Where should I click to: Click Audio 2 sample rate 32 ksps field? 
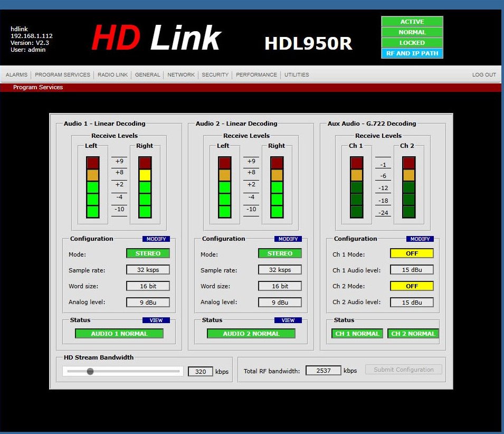click(x=280, y=270)
